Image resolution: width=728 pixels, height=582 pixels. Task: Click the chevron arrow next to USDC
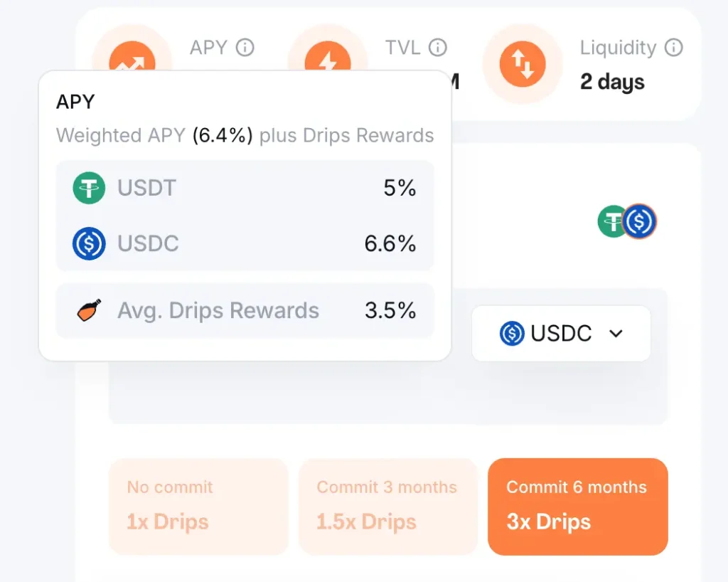[616, 333]
